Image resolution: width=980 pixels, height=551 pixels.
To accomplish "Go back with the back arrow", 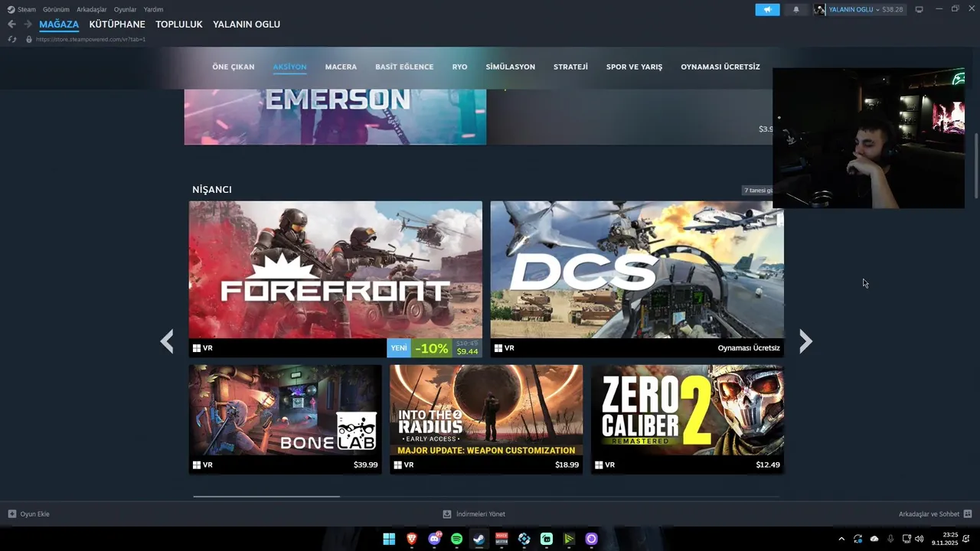I will [11, 24].
